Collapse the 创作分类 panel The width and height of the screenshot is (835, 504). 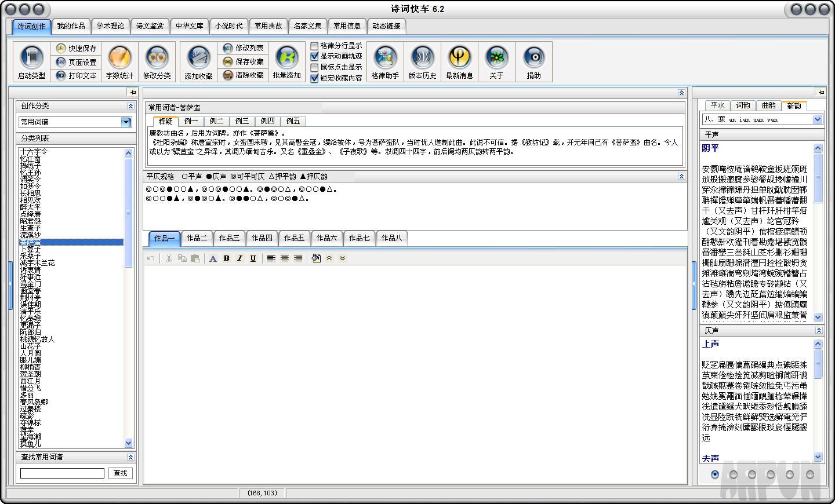coord(130,106)
